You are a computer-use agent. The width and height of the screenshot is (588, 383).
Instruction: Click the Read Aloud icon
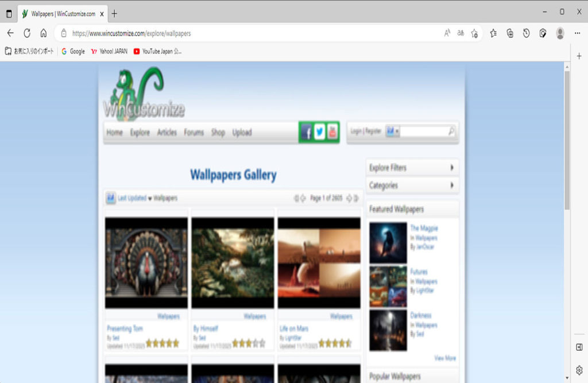pos(447,33)
